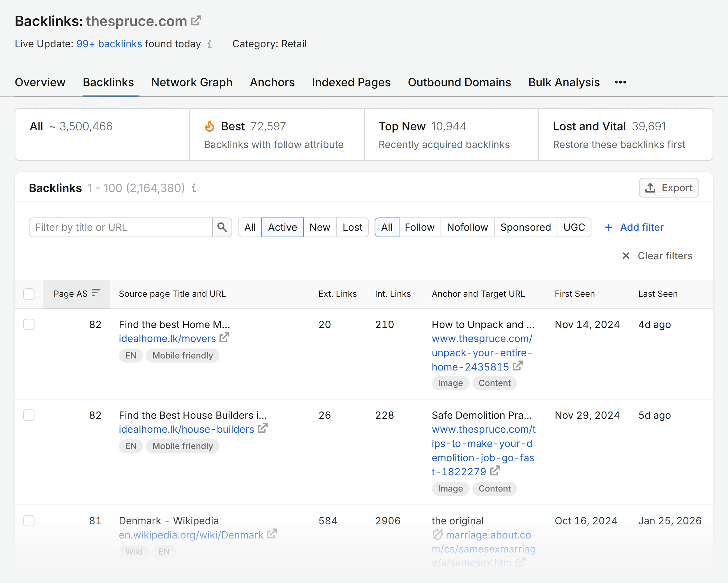Click the Best flame icon

(x=210, y=126)
